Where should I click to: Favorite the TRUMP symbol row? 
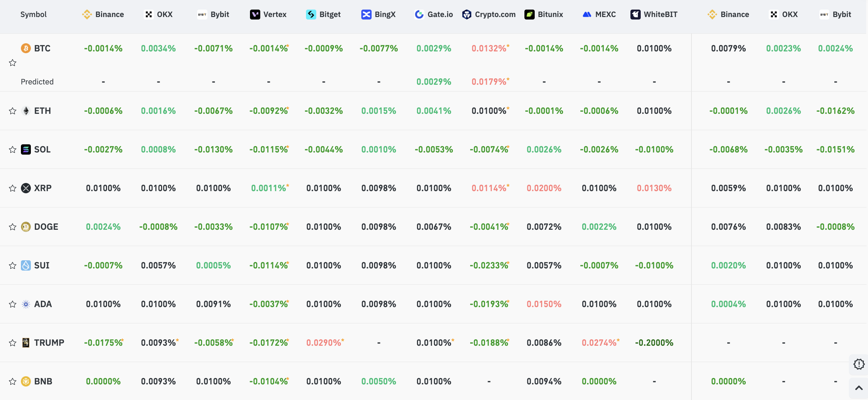(13, 343)
